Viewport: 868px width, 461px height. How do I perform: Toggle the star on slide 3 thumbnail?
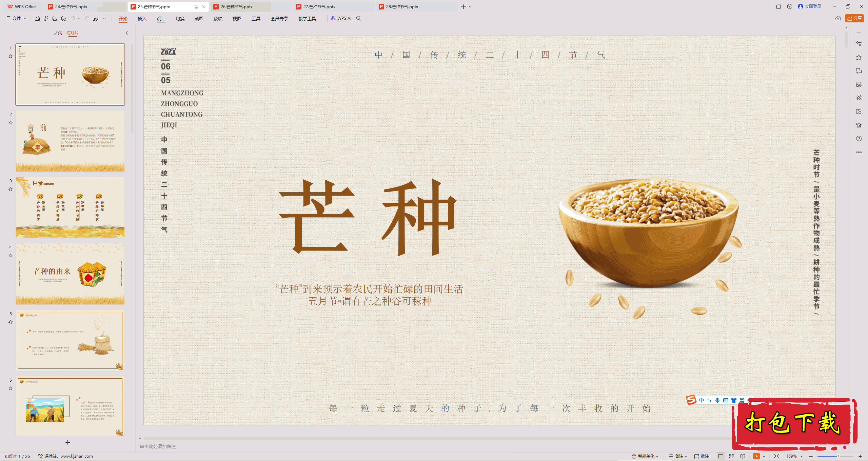[x=11, y=189]
